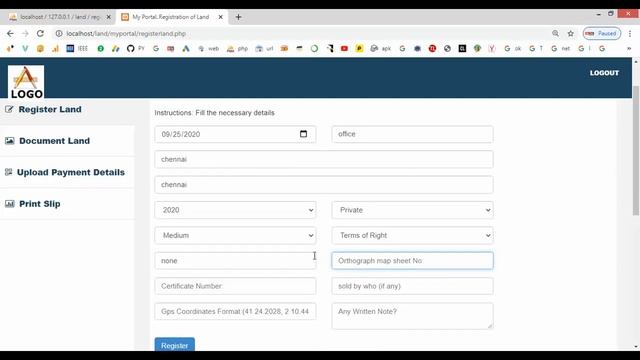Click the Register Land edit icon
This screenshot has width=640, height=360.
pos(9,109)
